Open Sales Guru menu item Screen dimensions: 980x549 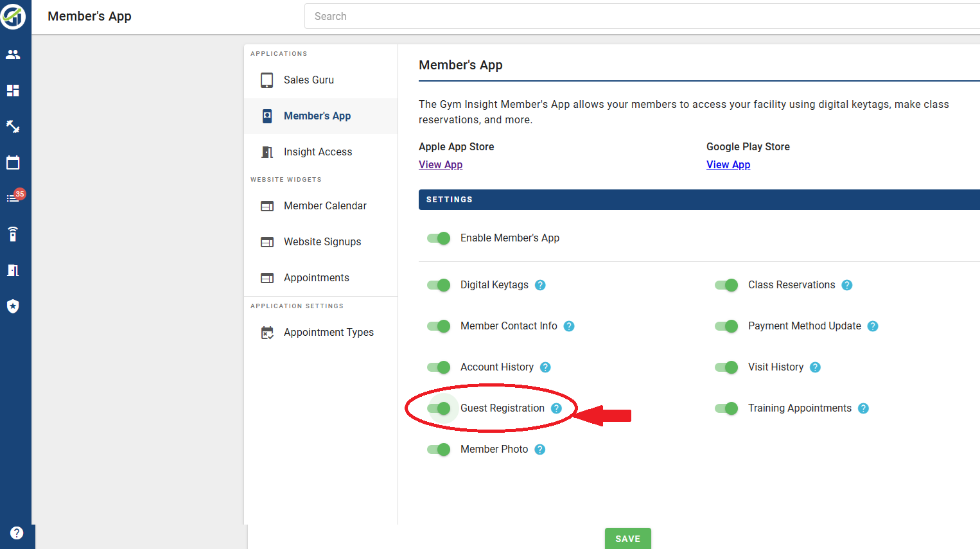click(320, 80)
